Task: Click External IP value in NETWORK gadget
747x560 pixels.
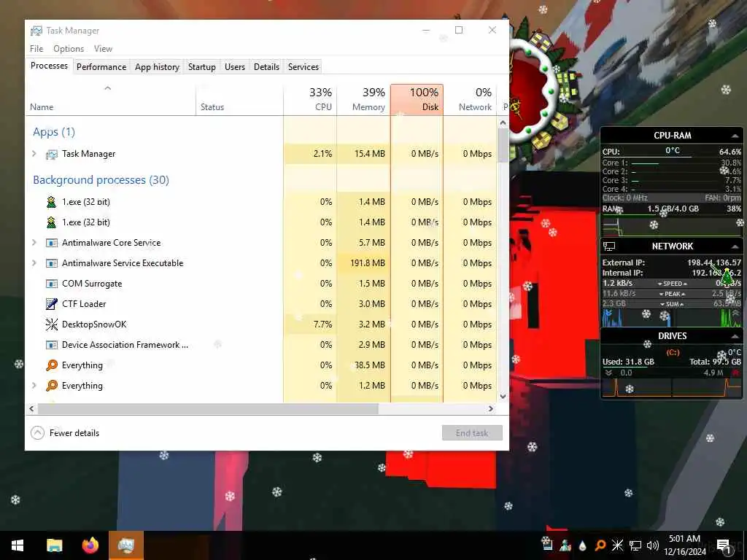Action: tap(714, 262)
